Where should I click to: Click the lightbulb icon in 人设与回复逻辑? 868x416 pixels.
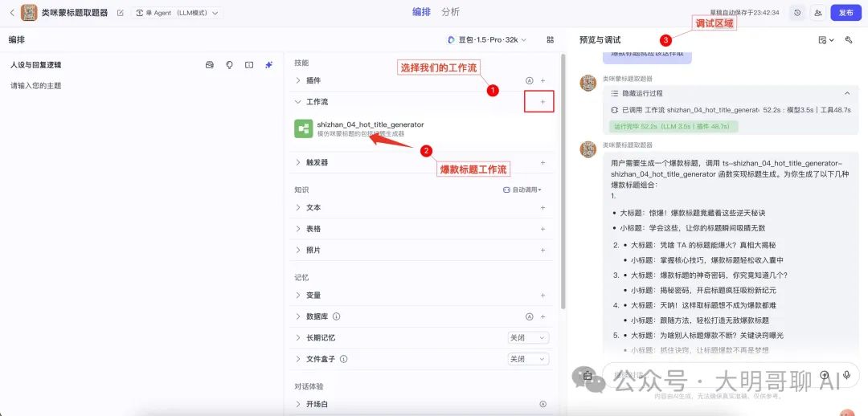click(x=230, y=65)
